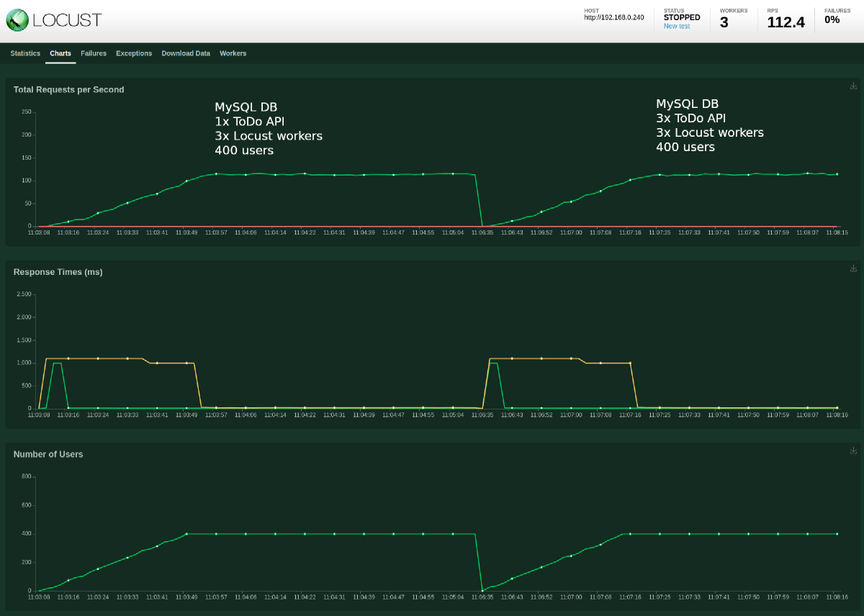Click the LOCUST brand name text
The image size is (864, 616).
(x=67, y=20)
